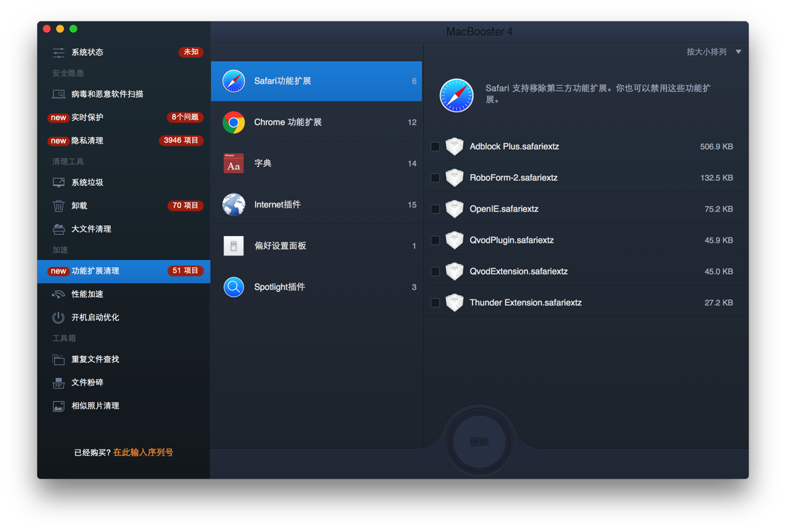786x532 pixels.
Task: Click the QvodPlugin.safariextz file name
Action: [511, 241]
